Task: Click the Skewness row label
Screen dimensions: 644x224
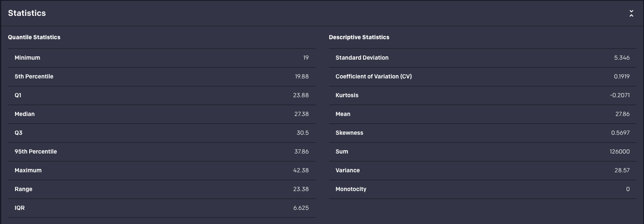Action: (349, 133)
